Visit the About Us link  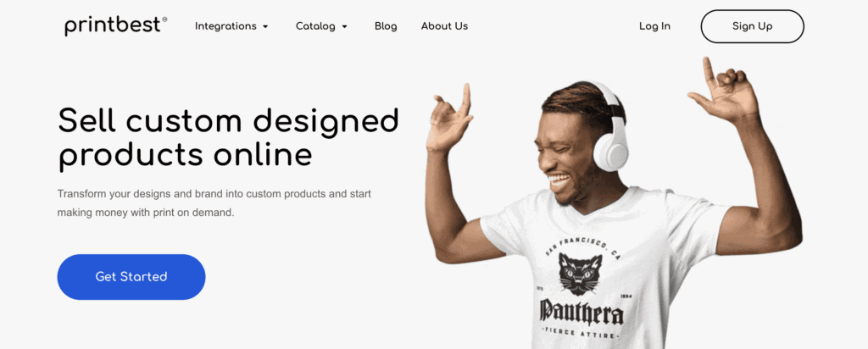click(x=444, y=26)
